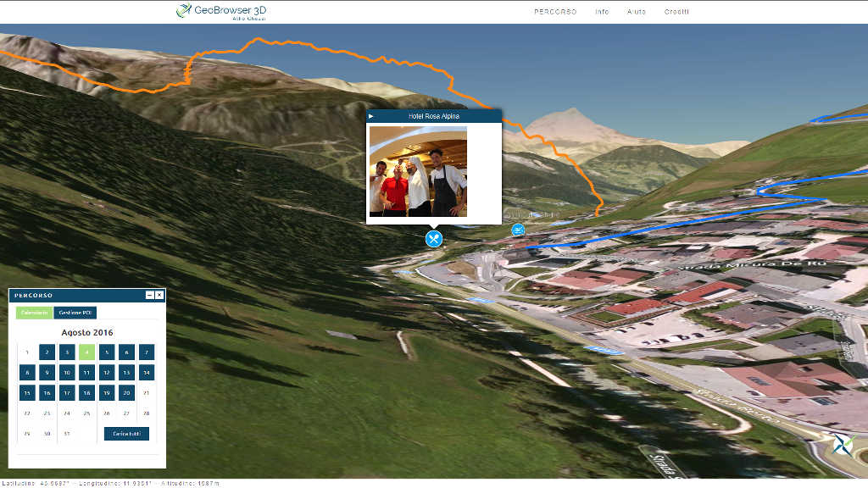Open the Info menu item

pyautogui.click(x=602, y=12)
